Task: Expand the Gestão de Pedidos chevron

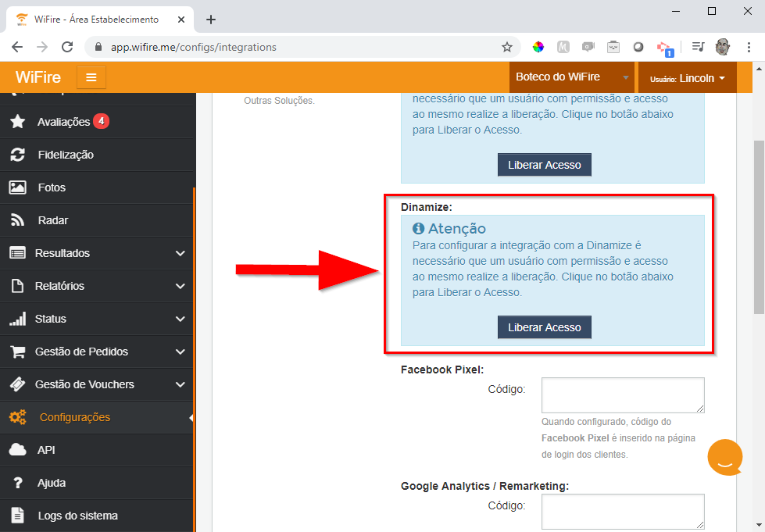Action: coord(180,352)
